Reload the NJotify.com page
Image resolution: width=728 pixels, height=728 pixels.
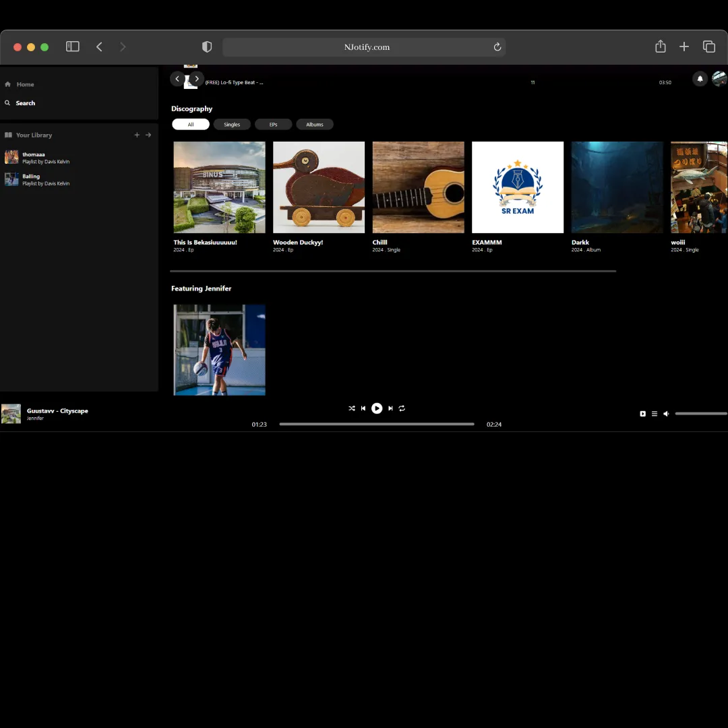click(x=497, y=47)
